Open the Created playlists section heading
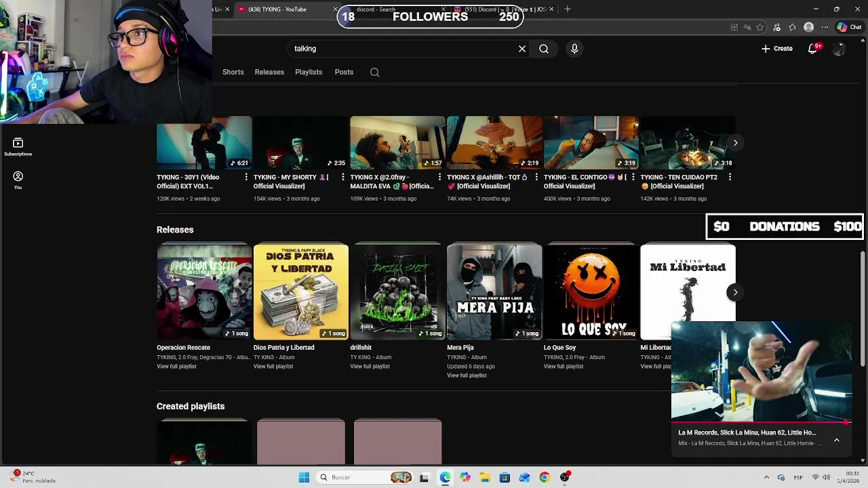The image size is (868, 488). tap(191, 406)
